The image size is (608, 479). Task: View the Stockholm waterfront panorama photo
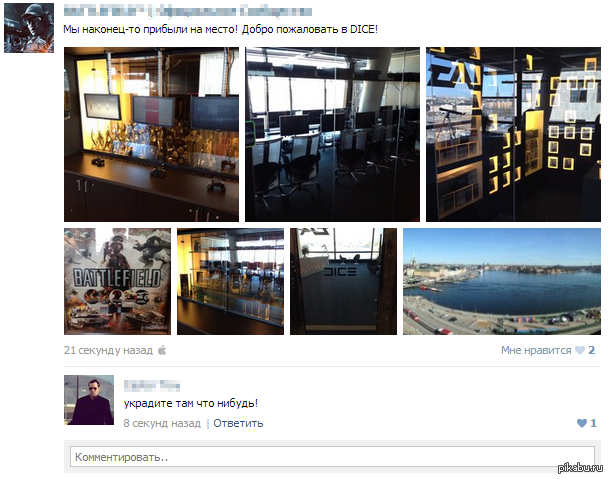point(502,281)
